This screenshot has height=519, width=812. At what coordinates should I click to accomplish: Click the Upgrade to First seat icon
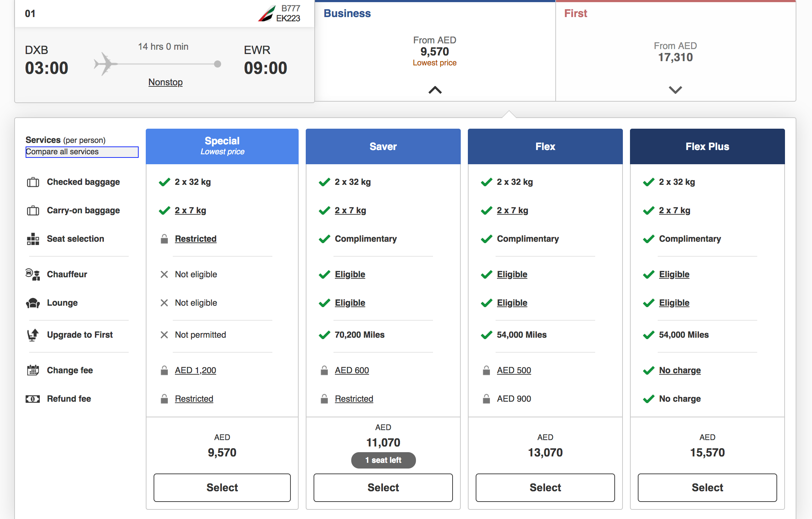click(33, 335)
